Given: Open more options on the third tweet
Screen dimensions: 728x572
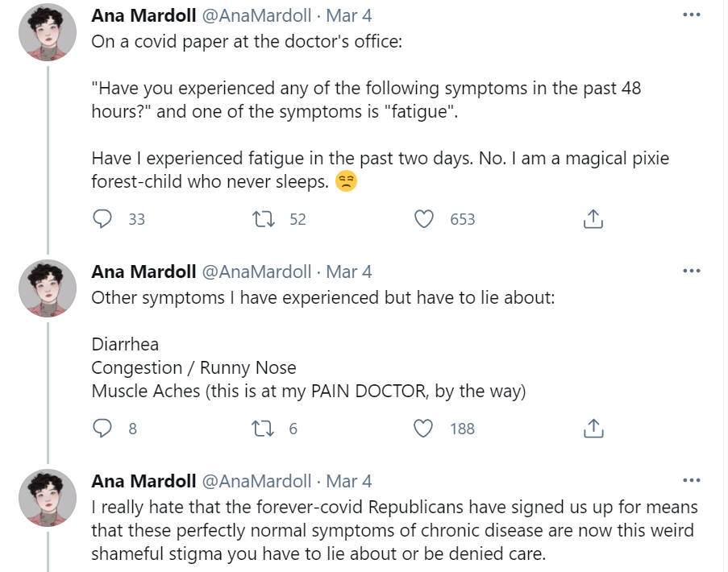Looking at the screenshot, I should click(691, 480).
